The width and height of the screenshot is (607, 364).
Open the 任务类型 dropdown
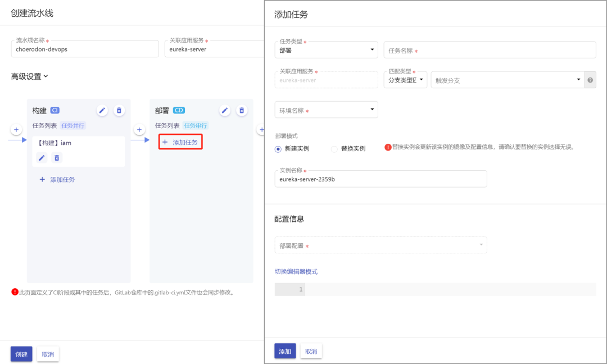[326, 50]
